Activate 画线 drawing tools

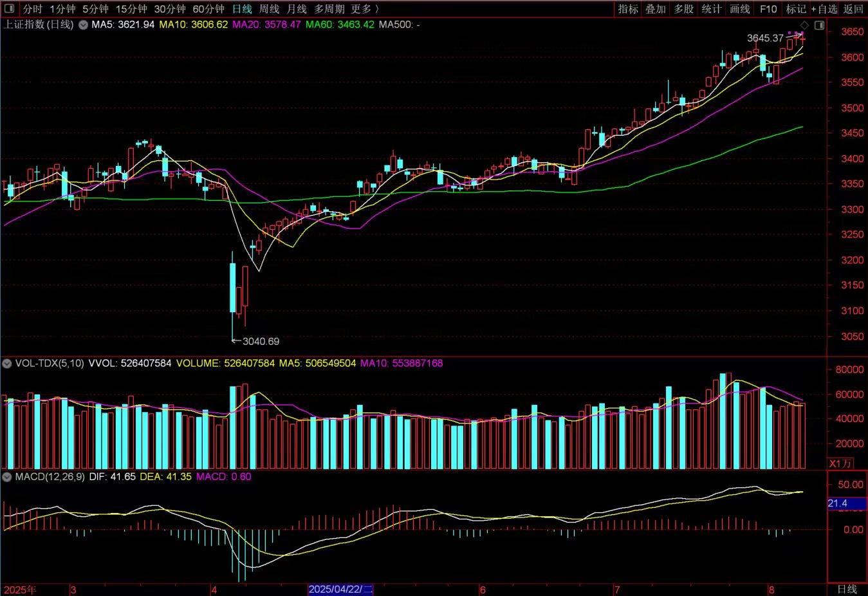pos(740,9)
